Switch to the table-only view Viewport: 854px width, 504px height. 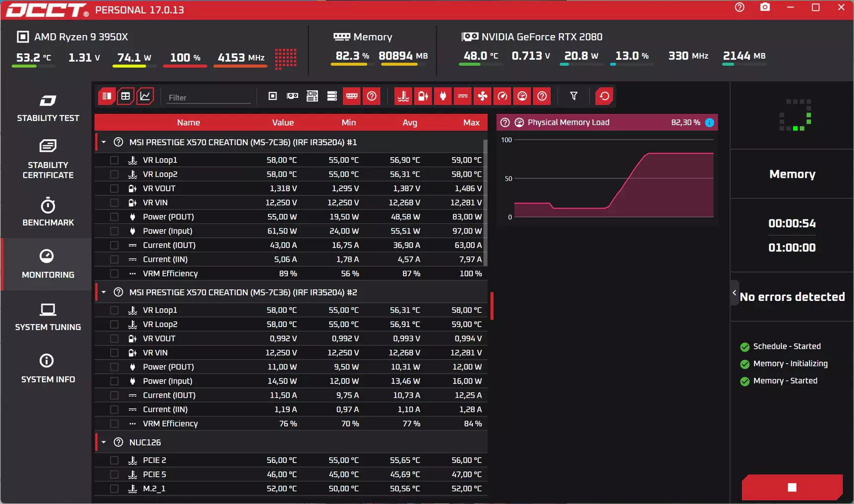[x=126, y=96]
